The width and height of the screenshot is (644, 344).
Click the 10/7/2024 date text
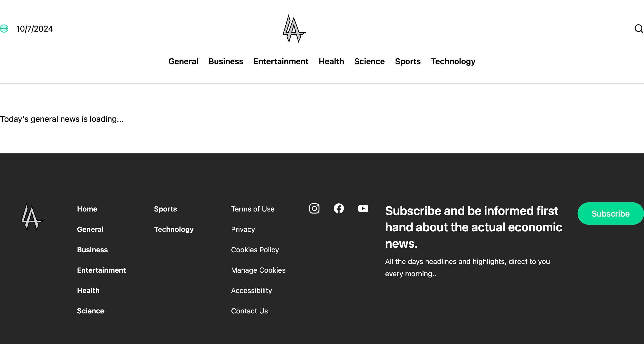(x=35, y=29)
